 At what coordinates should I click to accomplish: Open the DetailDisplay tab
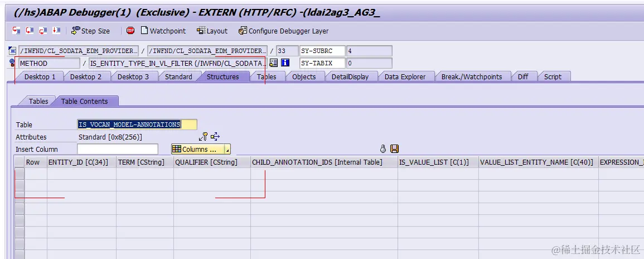(350, 76)
